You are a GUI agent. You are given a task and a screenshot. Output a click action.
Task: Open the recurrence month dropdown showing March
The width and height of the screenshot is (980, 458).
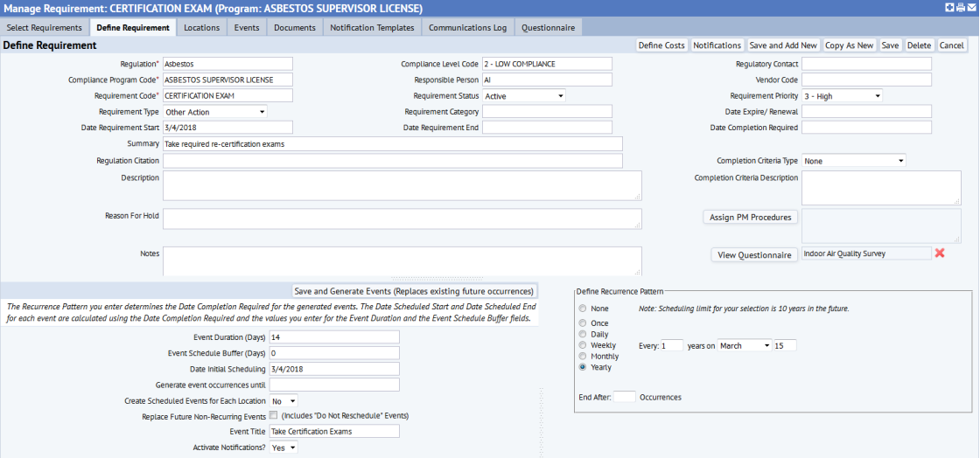[x=744, y=346]
